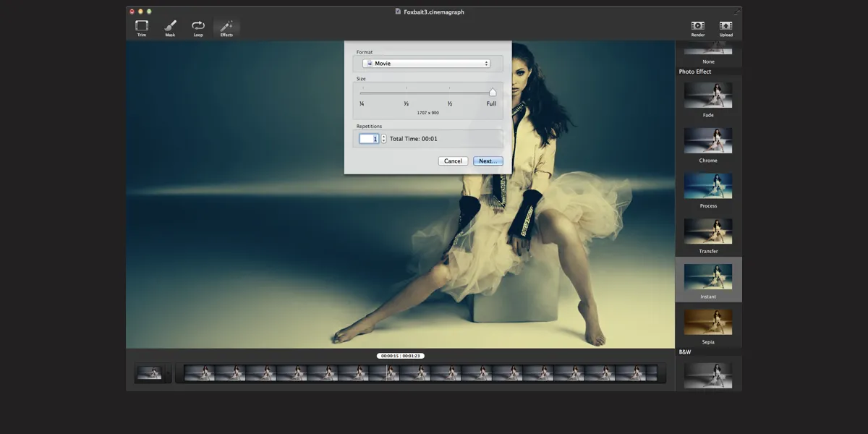The width and height of the screenshot is (868, 434).
Task: Open the Format dropdown set to Movie
Action: 426,64
